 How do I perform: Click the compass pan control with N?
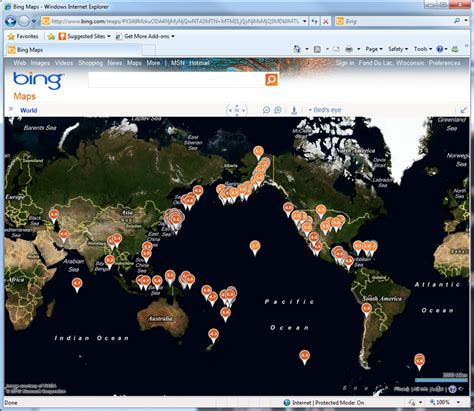coord(237,110)
